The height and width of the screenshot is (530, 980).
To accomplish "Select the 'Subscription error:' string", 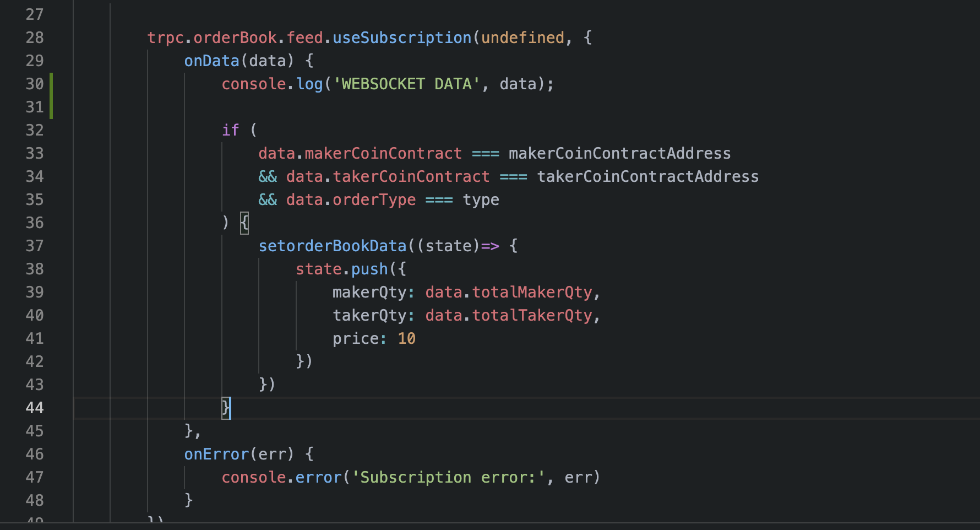I will coord(451,477).
